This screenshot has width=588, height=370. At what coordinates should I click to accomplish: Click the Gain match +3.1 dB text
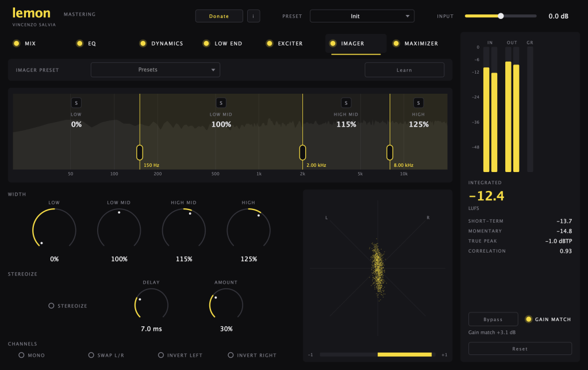click(492, 333)
